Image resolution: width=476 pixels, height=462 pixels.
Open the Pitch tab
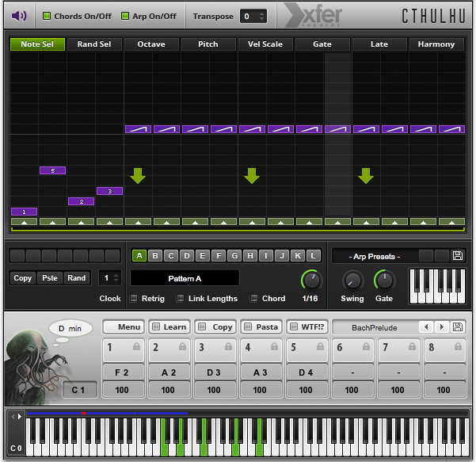coord(208,44)
